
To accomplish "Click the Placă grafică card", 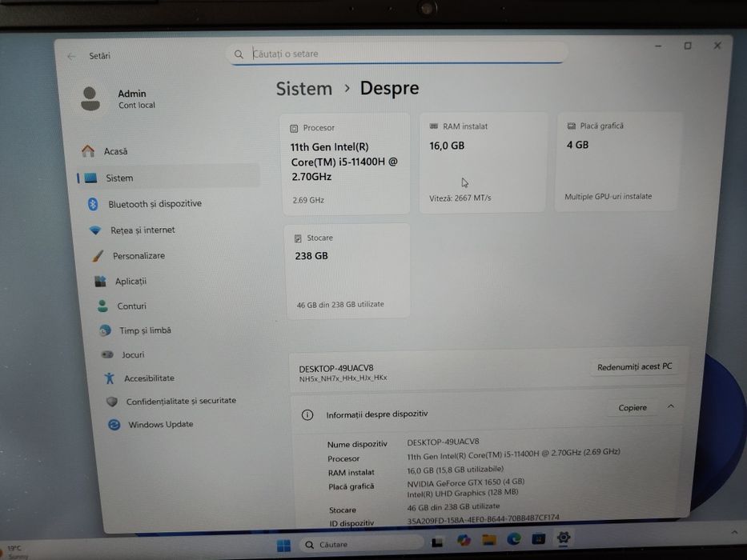I will pos(617,161).
